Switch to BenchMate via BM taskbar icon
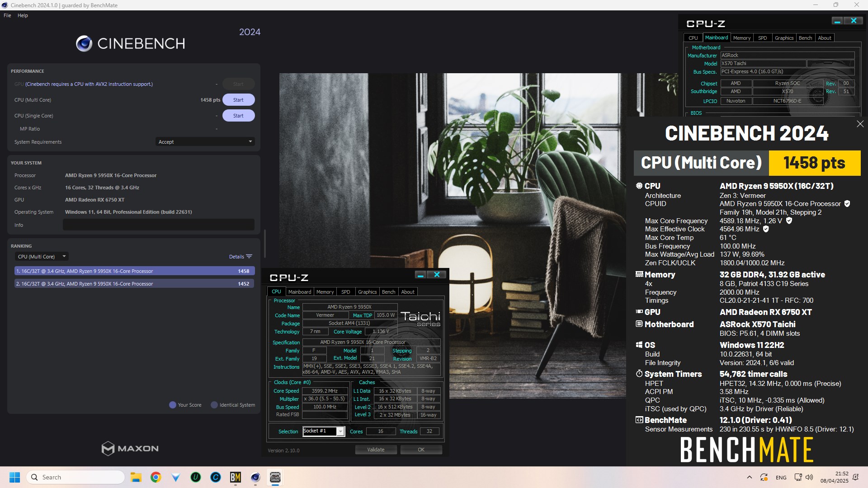Image resolution: width=868 pixels, height=488 pixels. pyautogui.click(x=235, y=477)
